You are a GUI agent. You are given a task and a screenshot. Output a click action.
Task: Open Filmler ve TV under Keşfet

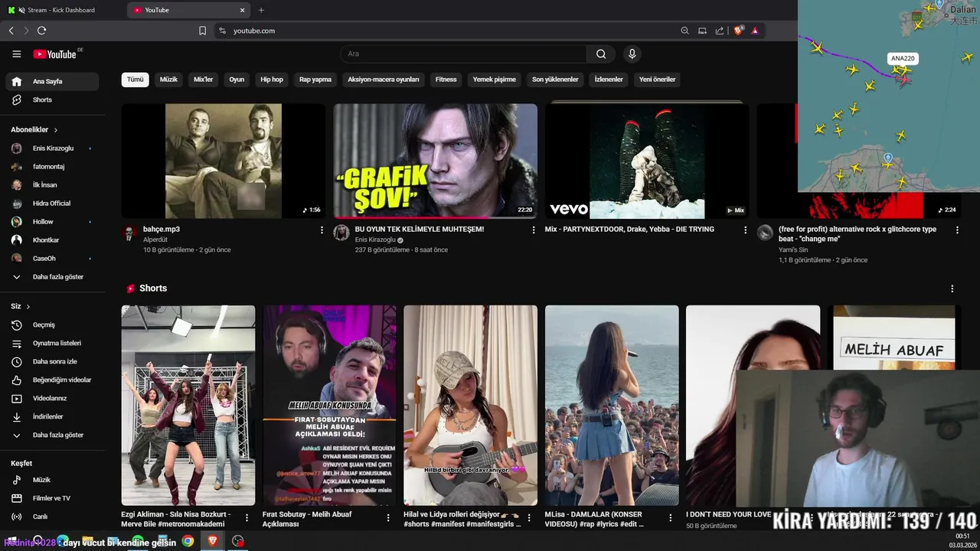pos(52,498)
